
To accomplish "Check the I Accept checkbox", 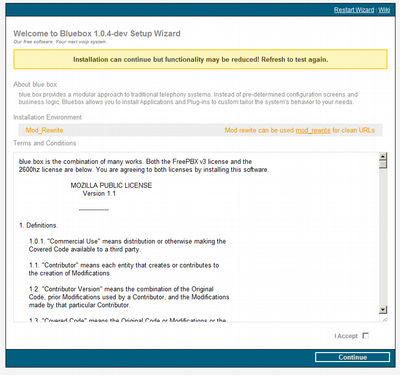I will 366,336.
